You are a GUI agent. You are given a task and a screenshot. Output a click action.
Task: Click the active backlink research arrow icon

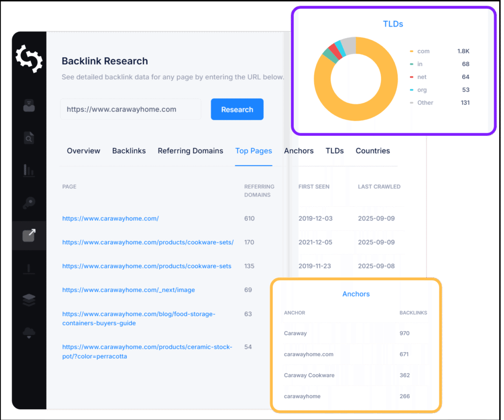point(29,235)
